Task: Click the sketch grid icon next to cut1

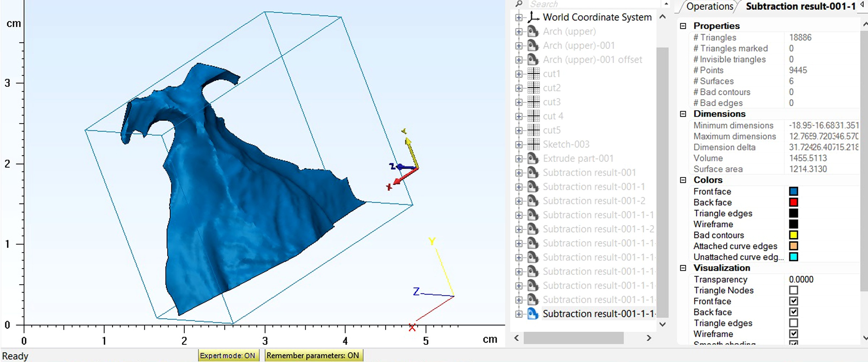Action: (533, 73)
